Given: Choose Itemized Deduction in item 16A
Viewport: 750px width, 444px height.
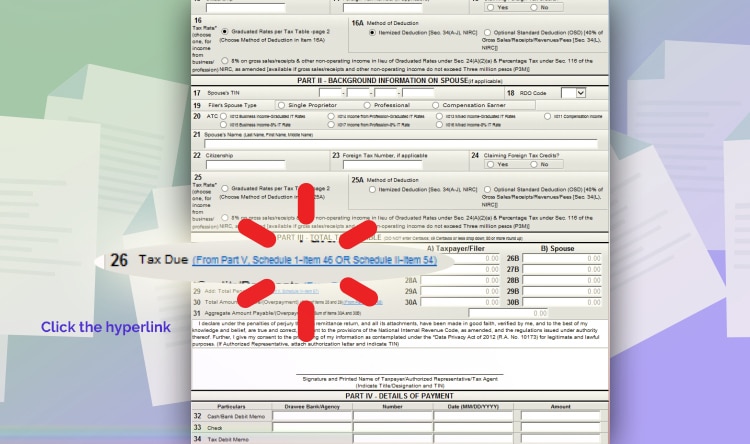Looking at the screenshot, I should click(373, 32).
